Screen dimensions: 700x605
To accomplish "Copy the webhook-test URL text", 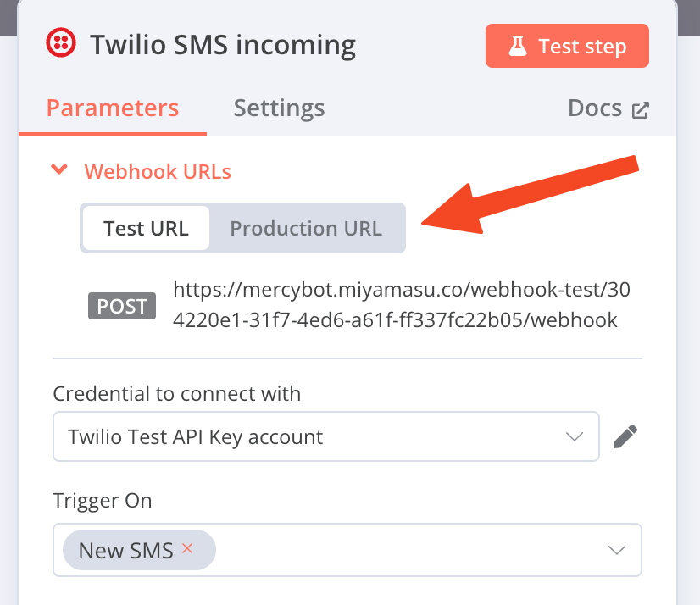I will 402,304.
